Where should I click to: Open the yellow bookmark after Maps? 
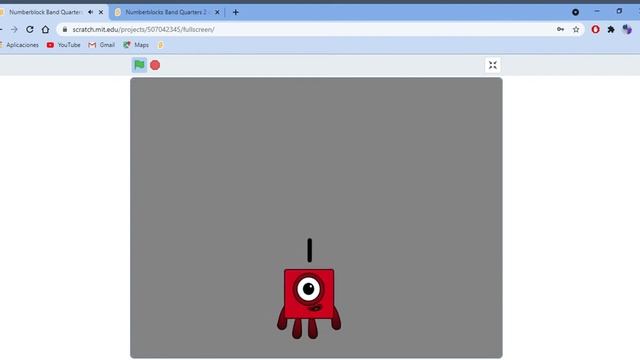[160, 45]
